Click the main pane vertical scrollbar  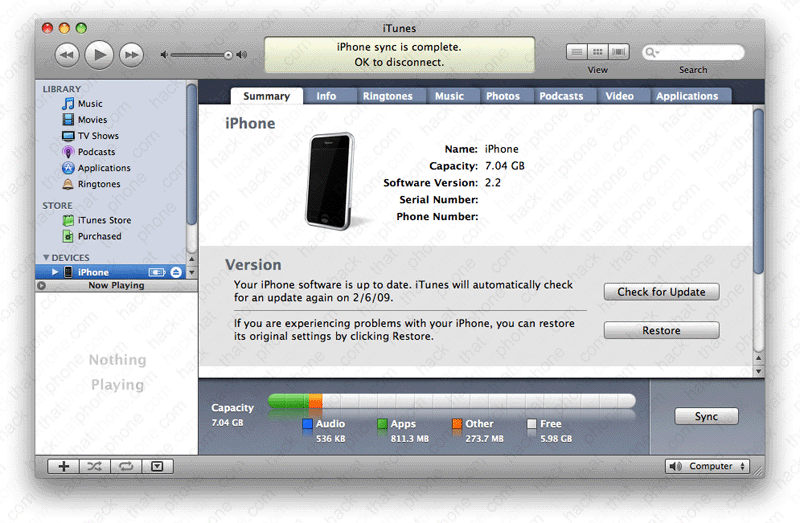click(759, 191)
